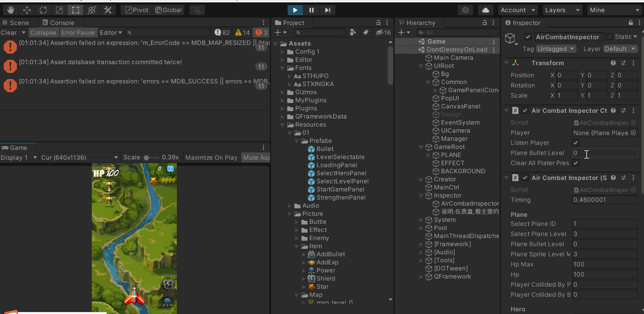Open custom editor tools
Screen dimensions: 644x314
point(108,10)
